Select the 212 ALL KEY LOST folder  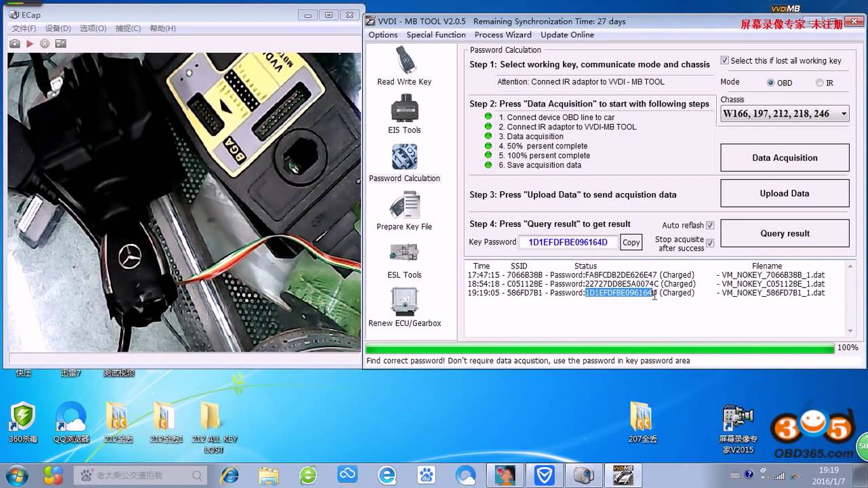(214, 427)
